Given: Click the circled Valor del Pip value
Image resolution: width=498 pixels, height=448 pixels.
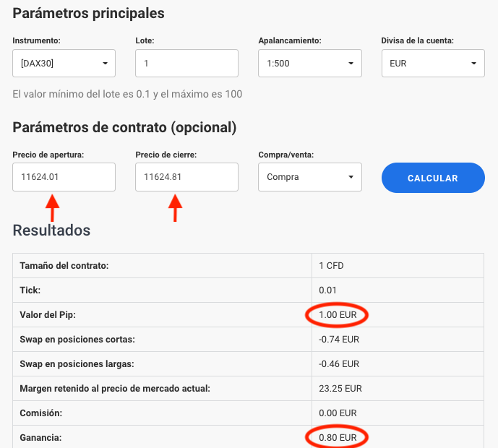Looking at the screenshot, I should pos(338,315).
